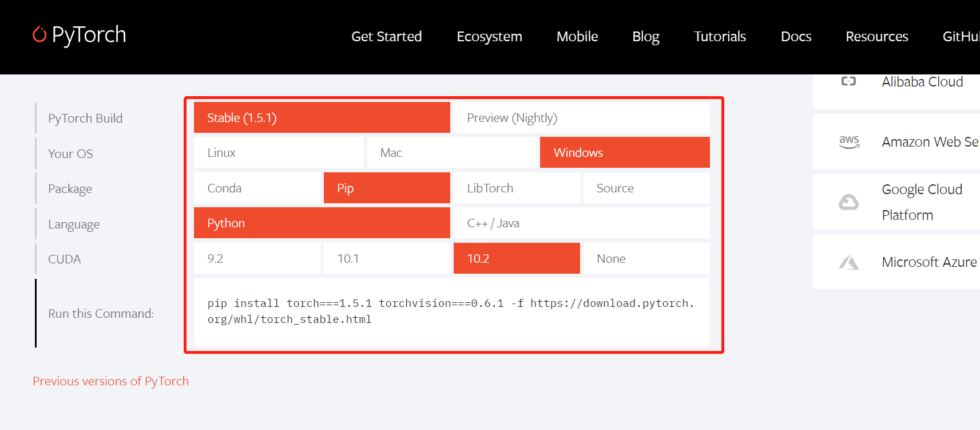The height and width of the screenshot is (430, 980).
Task: Open the Ecosystem menu
Action: coord(489,37)
